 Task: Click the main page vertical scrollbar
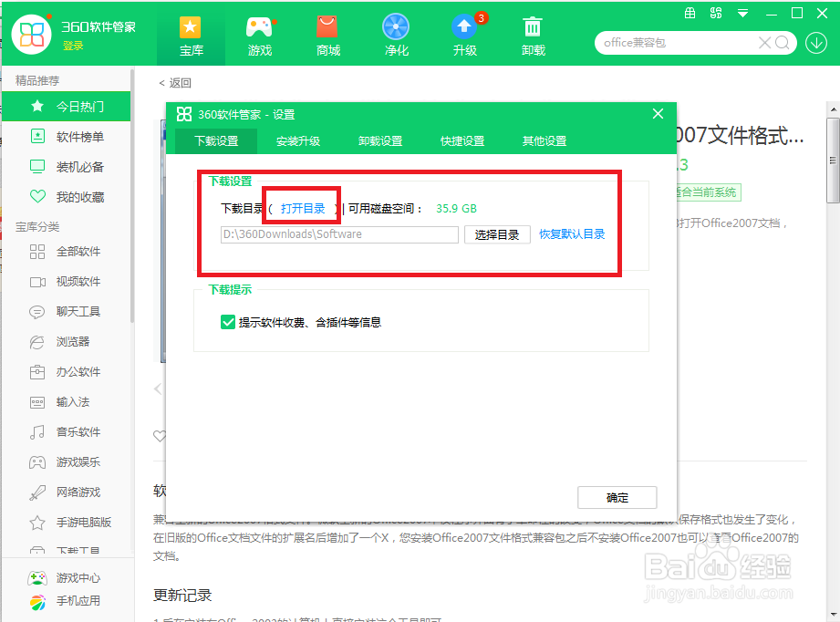click(x=833, y=161)
